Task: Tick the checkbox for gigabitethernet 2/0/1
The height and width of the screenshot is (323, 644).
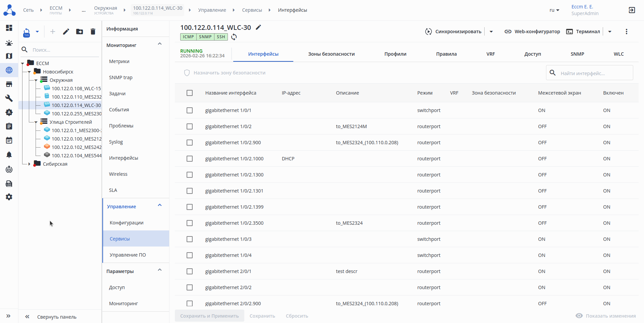Action: tap(190, 271)
